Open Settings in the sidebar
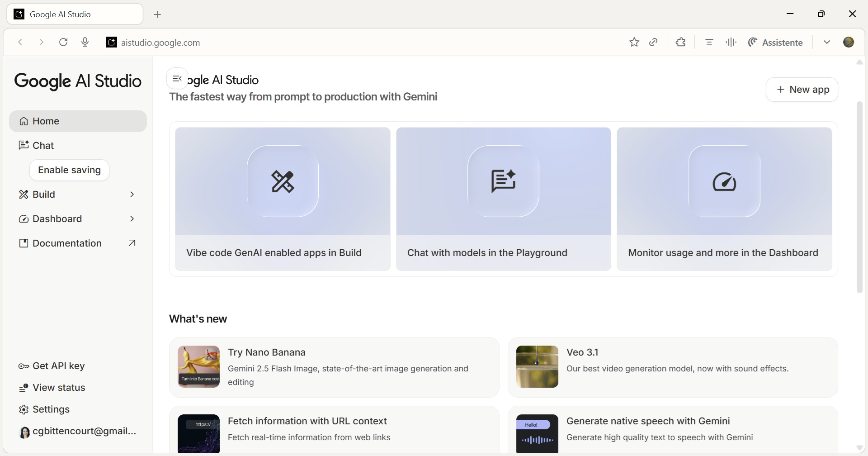Viewport: 868px width, 456px height. pyautogui.click(x=51, y=409)
